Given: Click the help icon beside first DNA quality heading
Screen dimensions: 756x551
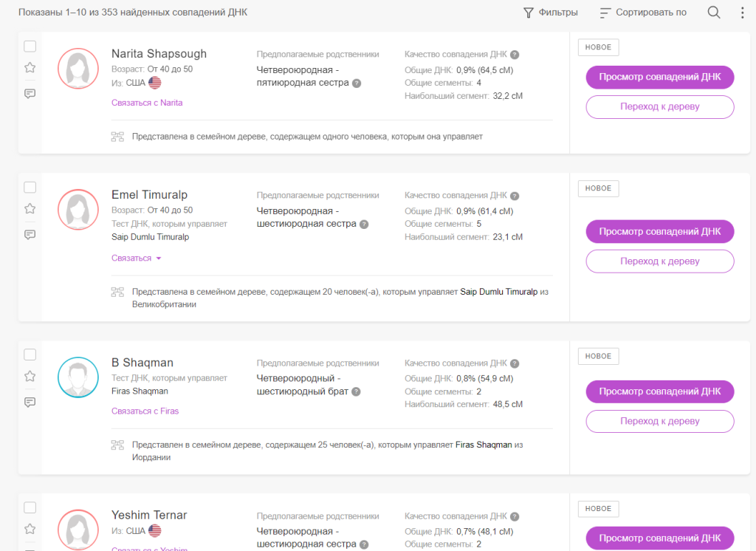Looking at the screenshot, I should 515,55.
